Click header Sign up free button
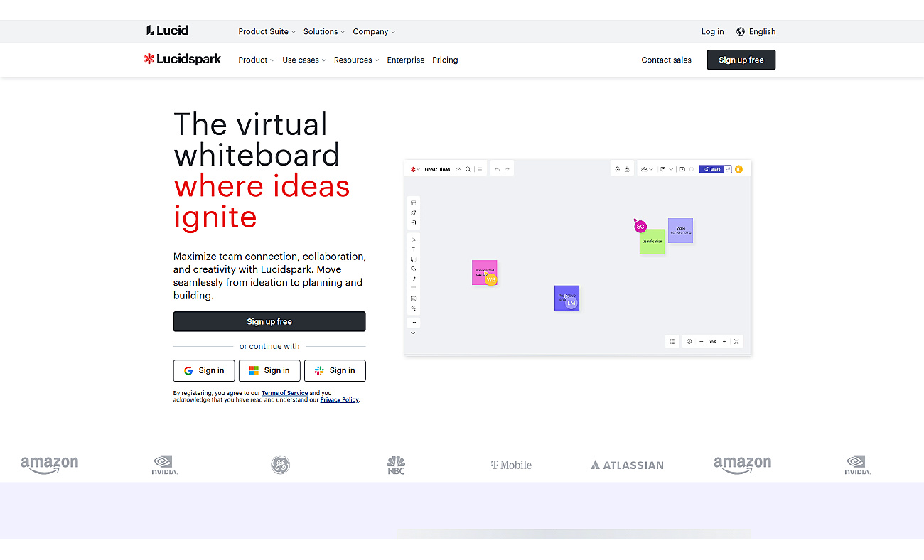The image size is (924, 560). (741, 60)
